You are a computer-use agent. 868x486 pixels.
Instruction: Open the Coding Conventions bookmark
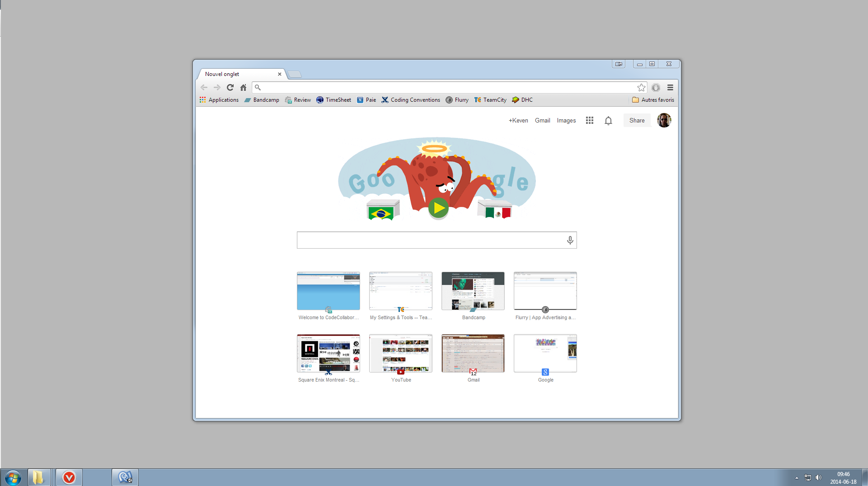coord(411,100)
